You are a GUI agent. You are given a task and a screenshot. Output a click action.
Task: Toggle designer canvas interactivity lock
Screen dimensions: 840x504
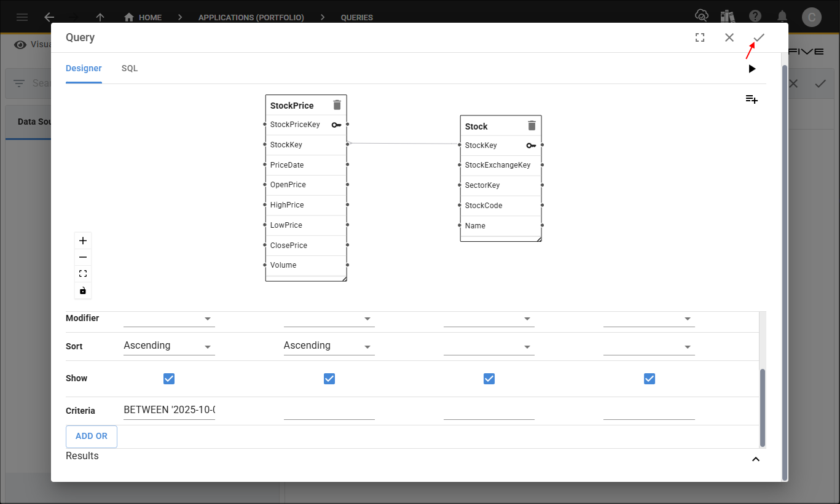click(83, 290)
